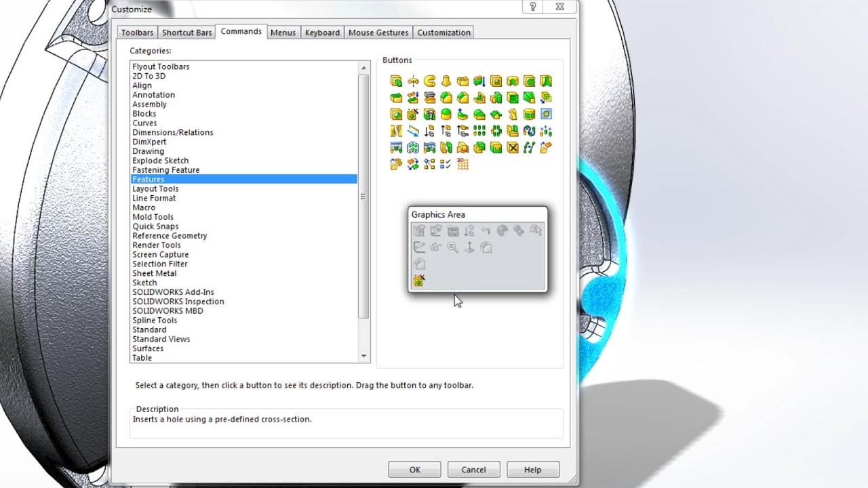Select the Swept Cut button icon
Viewport: 868px width, 488px height.
click(x=530, y=81)
